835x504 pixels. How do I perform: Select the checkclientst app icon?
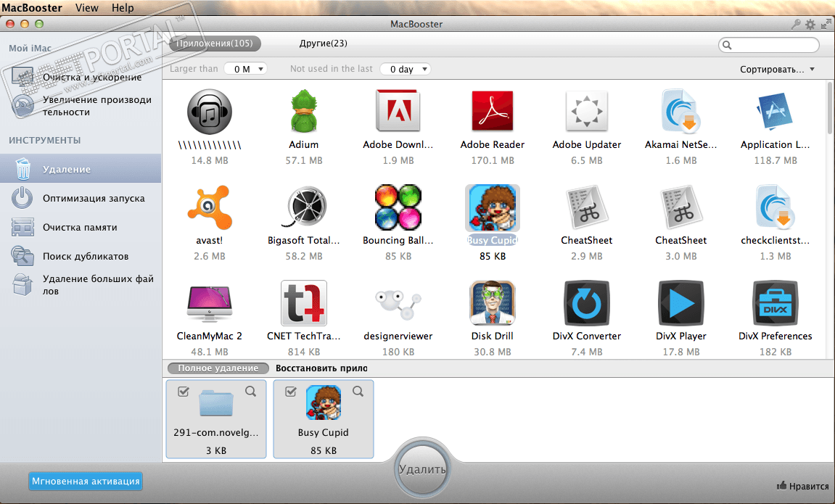coord(775,207)
